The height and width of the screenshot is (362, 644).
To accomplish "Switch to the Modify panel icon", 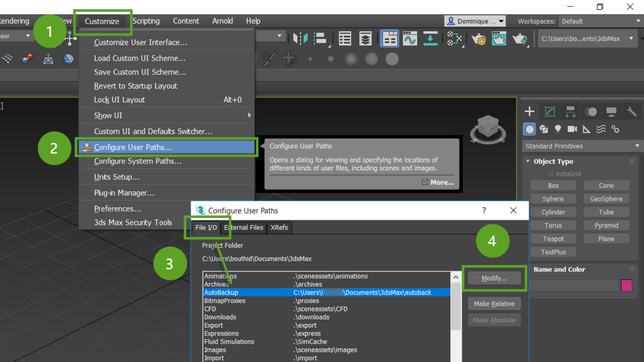I will (x=550, y=112).
